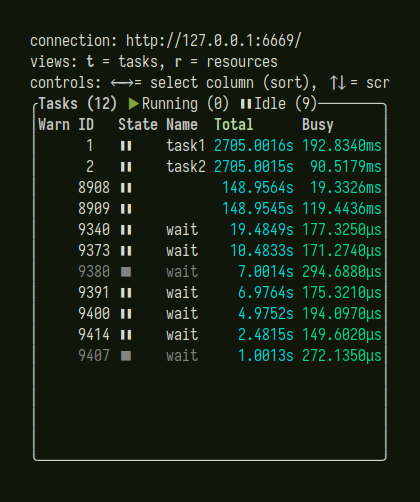Click task ID 9340
Viewport: 420px width, 502px height.
pos(94,230)
